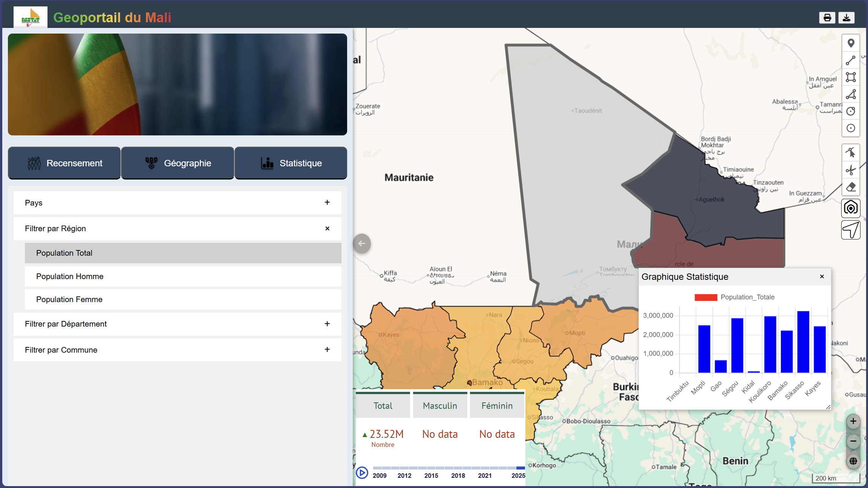Viewport: 868px width, 488px height.
Task: Close the Graphique Statistique window
Action: tap(822, 276)
